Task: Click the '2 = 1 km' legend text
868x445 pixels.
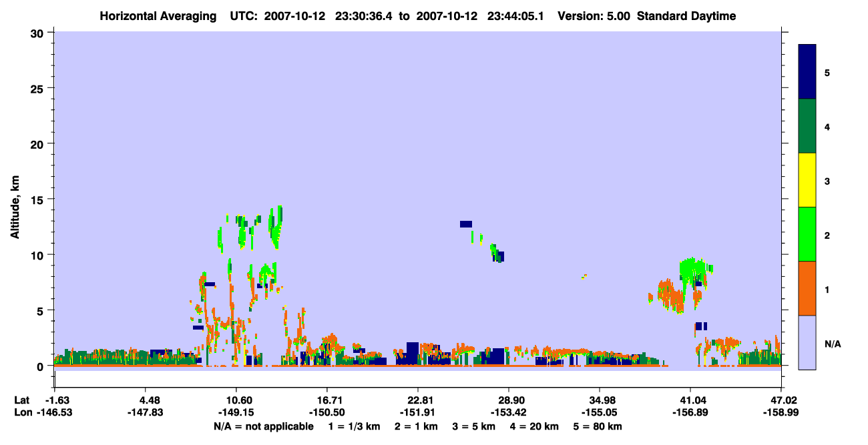Action: (x=417, y=426)
